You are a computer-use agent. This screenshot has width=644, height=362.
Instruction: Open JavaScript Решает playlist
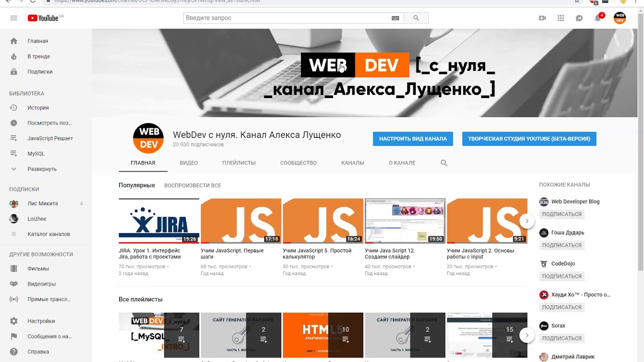(46, 138)
